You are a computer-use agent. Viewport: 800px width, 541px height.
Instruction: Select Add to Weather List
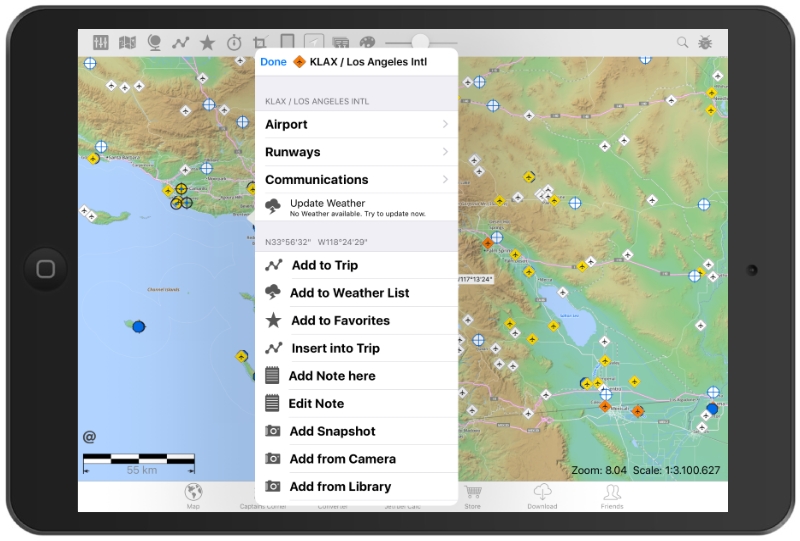[356, 293]
